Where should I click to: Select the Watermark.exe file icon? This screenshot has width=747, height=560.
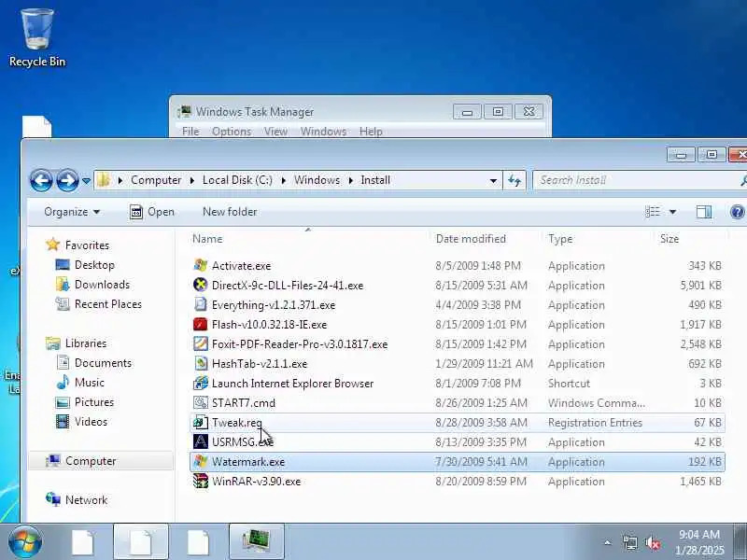(201, 461)
